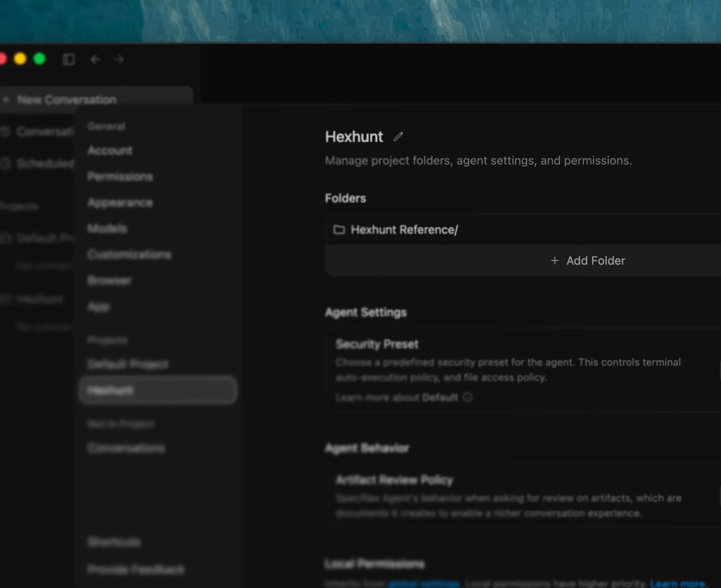721x588 pixels.
Task: Click the Folders section heading
Action: (345, 198)
